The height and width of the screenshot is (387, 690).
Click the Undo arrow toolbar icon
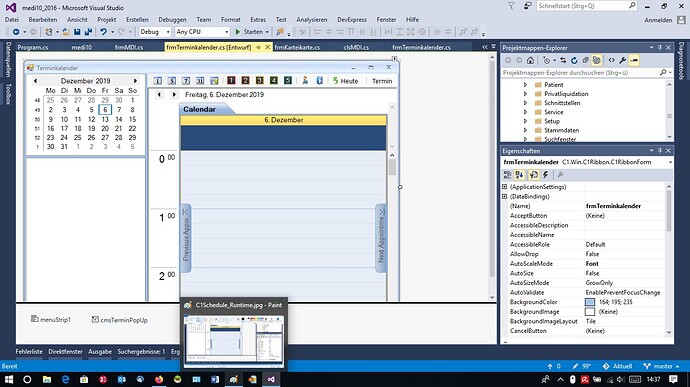103,32
